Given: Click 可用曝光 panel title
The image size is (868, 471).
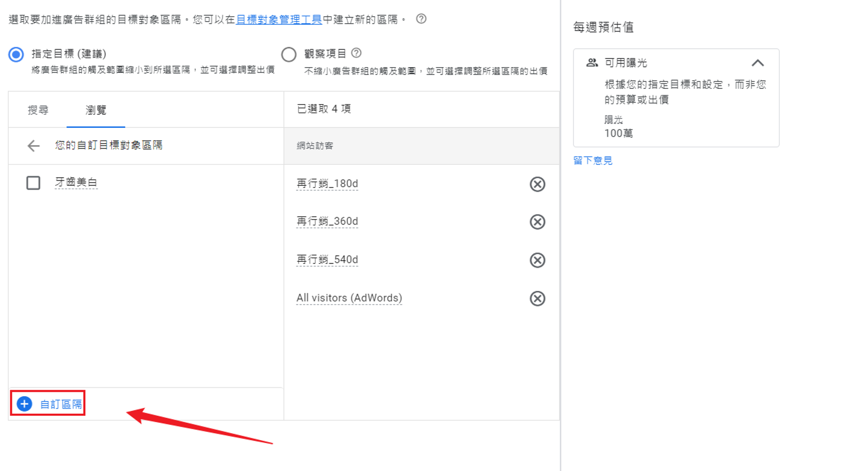Looking at the screenshot, I should pyautogui.click(x=626, y=63).
